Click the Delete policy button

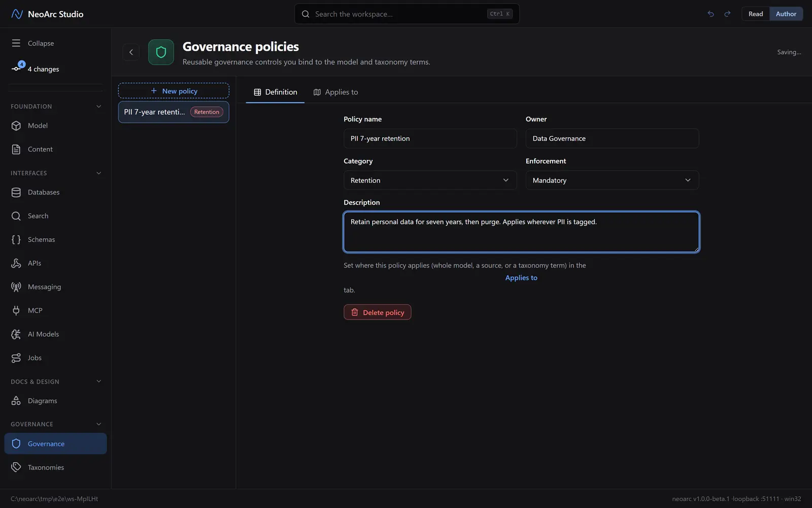click(377, 312)
